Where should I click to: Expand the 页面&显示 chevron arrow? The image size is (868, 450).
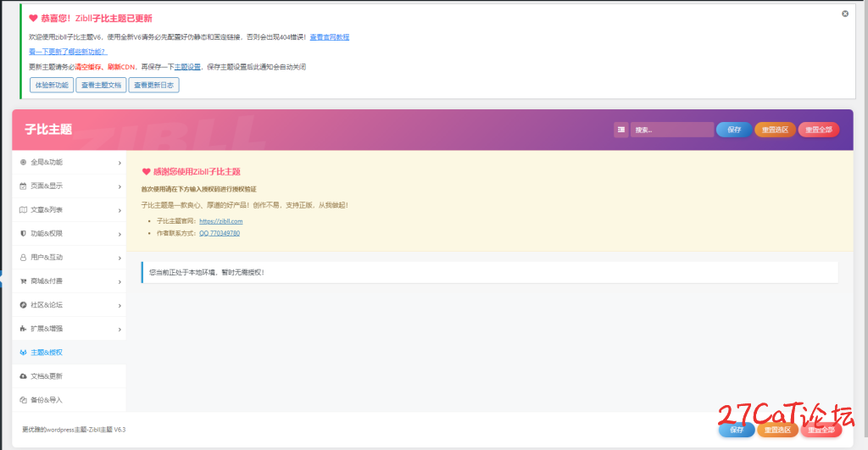(x=120, y=186)
